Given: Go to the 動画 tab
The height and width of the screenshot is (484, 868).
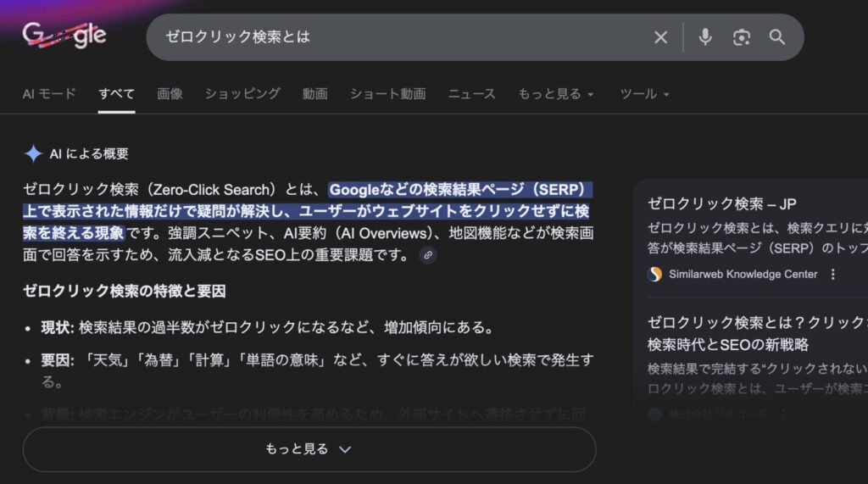Looking at the screenshot, I should 315,94.
